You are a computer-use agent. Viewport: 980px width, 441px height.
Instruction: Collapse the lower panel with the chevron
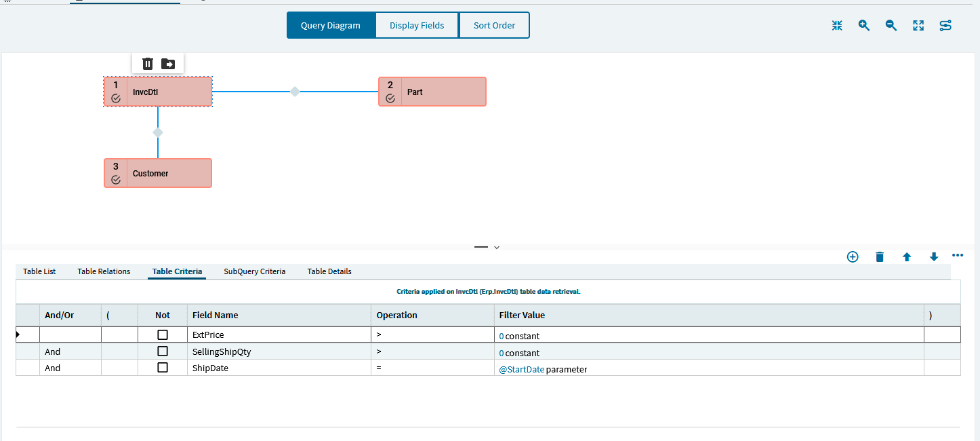tap(497, 248)
